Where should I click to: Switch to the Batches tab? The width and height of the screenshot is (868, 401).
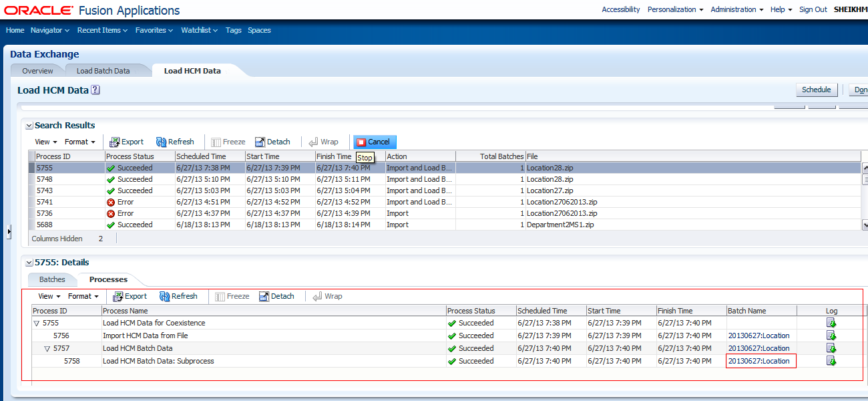tap(52, 279)
